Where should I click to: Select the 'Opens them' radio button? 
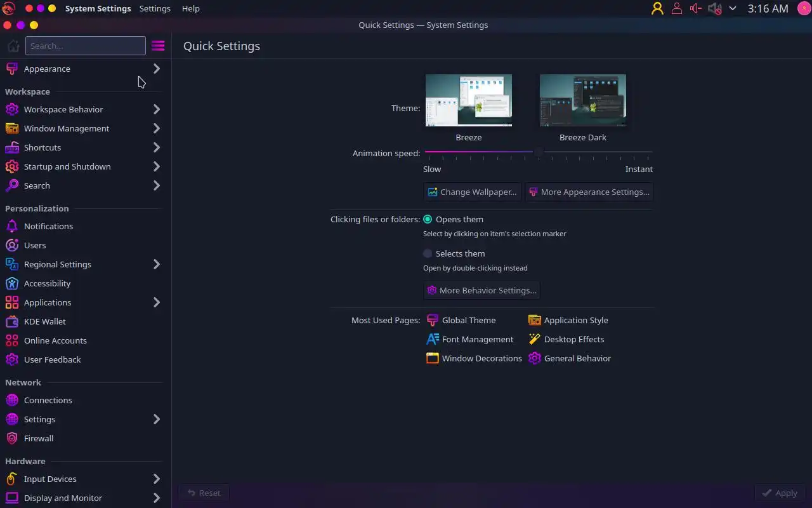tap(428, 219)
